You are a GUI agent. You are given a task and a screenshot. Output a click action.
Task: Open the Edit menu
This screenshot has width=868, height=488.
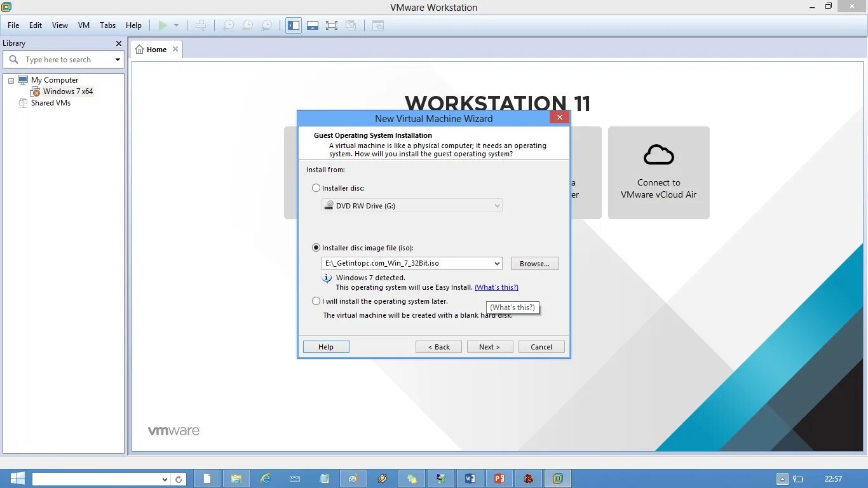36,25
